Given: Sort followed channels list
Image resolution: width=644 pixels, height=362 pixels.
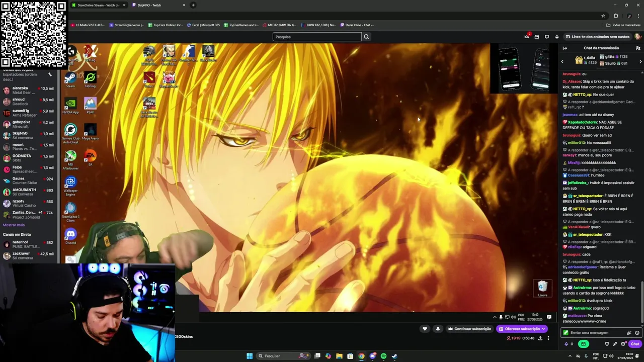Looking at the screenshot, I should click(50, 74).
